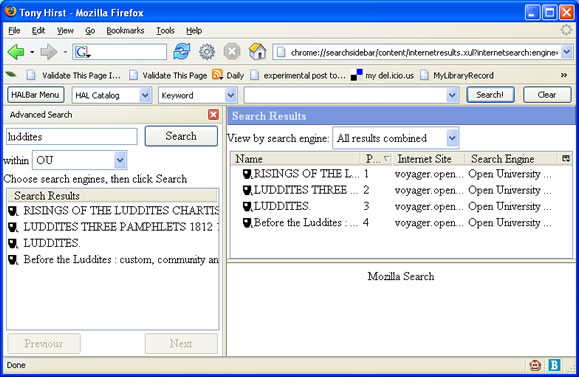Select 'RISINGS OF THE LUDDITES' sidebar result
The height and width of the screenshot is (377, 579).
coord(113,210)
